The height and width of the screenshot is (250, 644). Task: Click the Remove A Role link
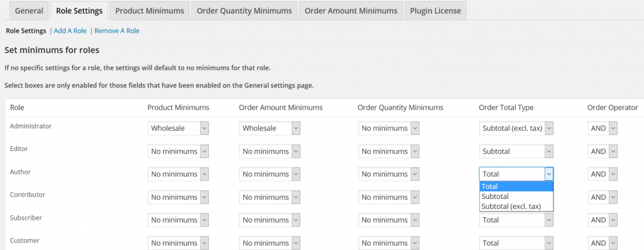(117, 31)
